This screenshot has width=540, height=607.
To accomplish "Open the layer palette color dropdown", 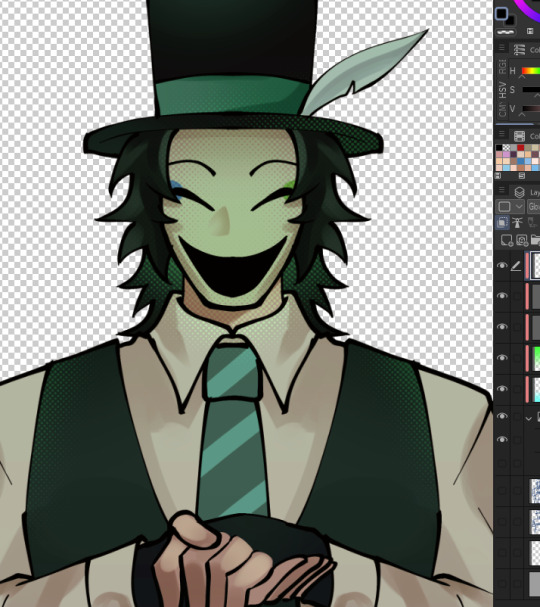I will tap(510, 206).
